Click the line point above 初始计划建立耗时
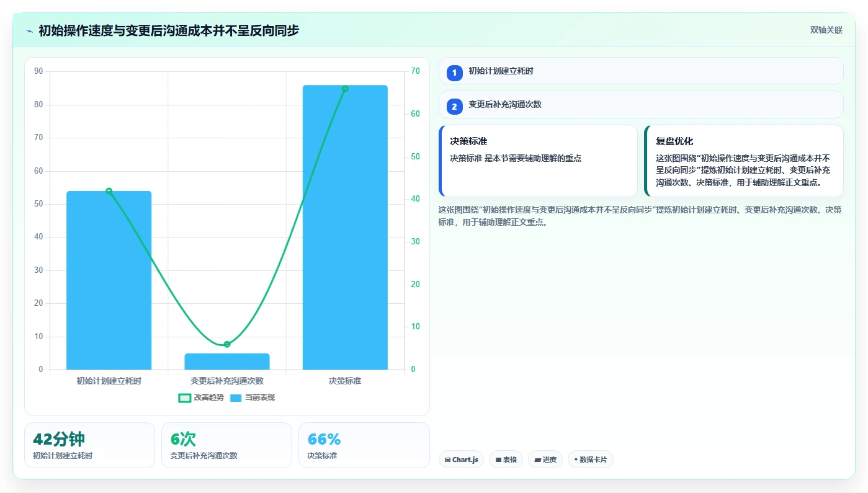 [x=109, y=191]
